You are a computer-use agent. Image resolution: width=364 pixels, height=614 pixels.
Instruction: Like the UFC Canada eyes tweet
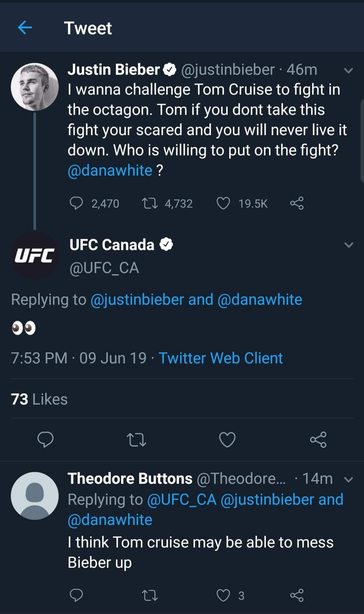point(227,440)
